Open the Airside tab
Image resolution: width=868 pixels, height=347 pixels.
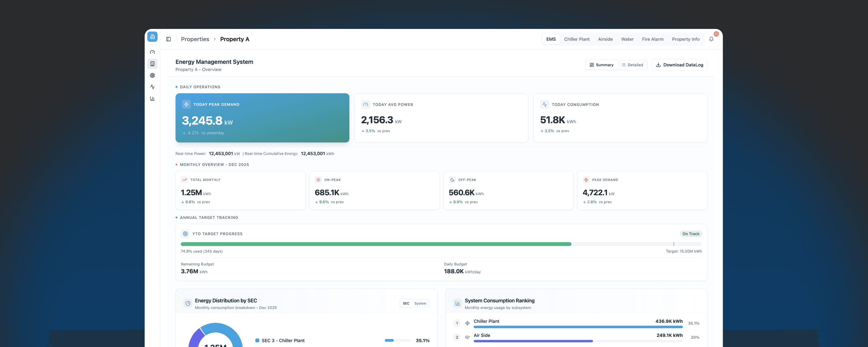point(605,39)
